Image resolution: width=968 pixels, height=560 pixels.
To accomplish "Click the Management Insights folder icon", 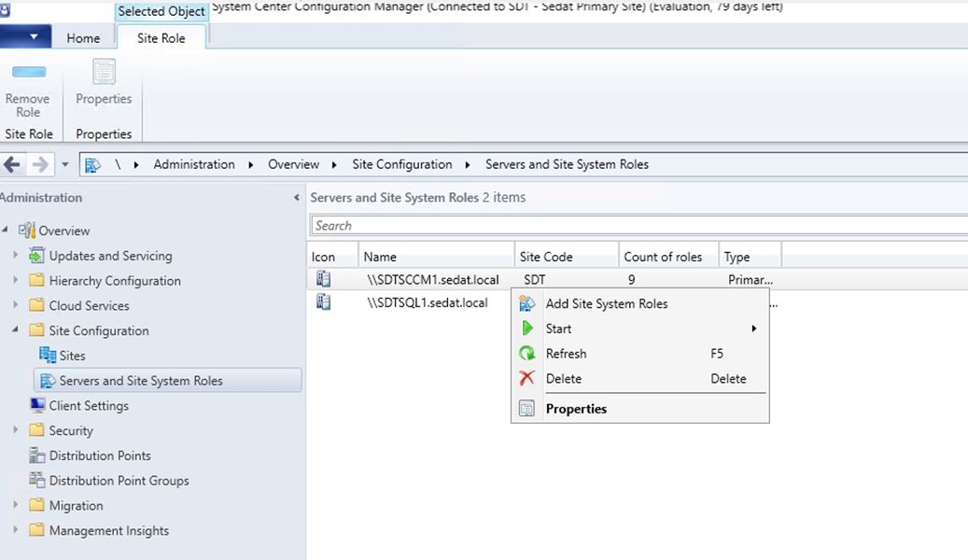I will pos(37,530).
